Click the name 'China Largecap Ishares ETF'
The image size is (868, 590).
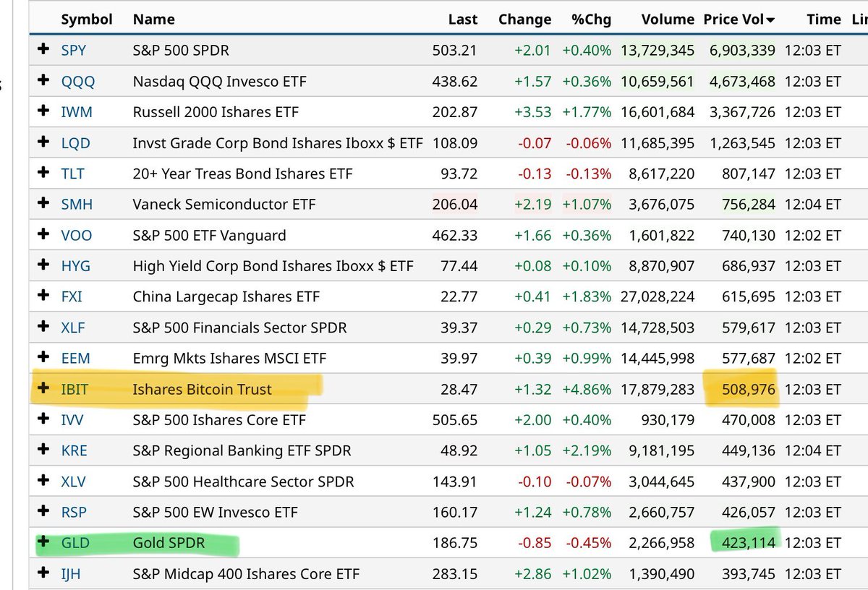(x=226, y=297)
